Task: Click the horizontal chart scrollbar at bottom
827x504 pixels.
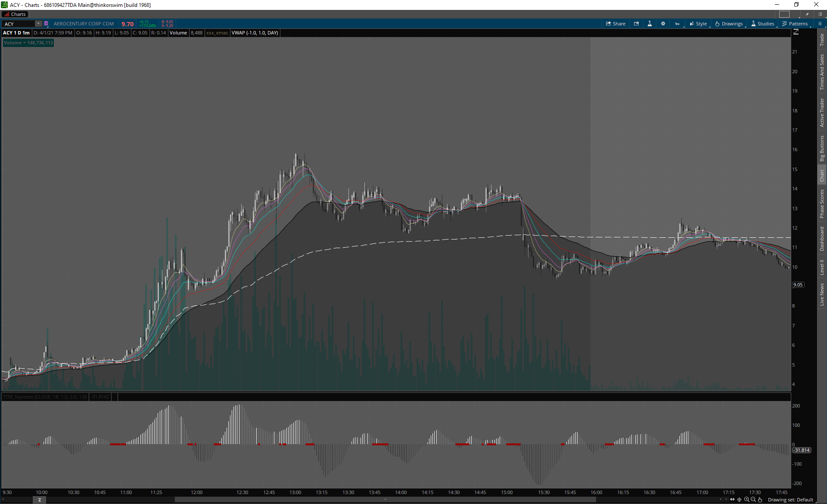Action: (385, 500)
